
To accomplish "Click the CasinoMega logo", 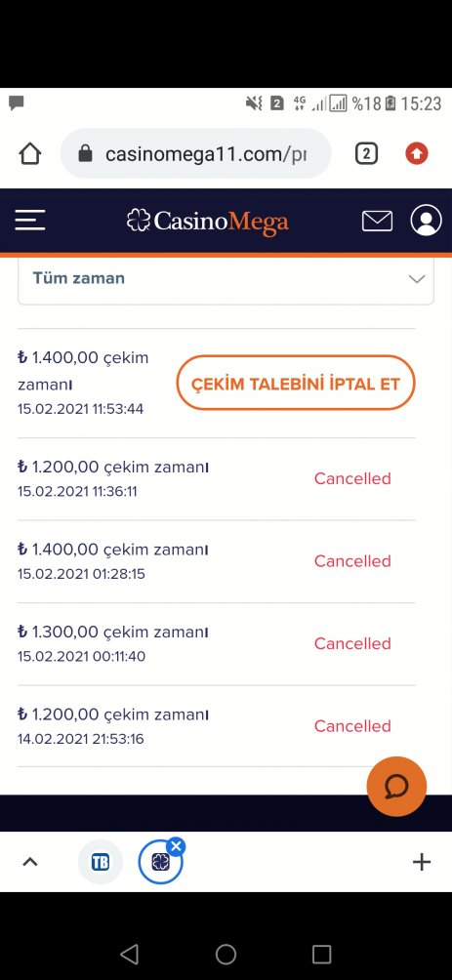I will coord(208,222).
